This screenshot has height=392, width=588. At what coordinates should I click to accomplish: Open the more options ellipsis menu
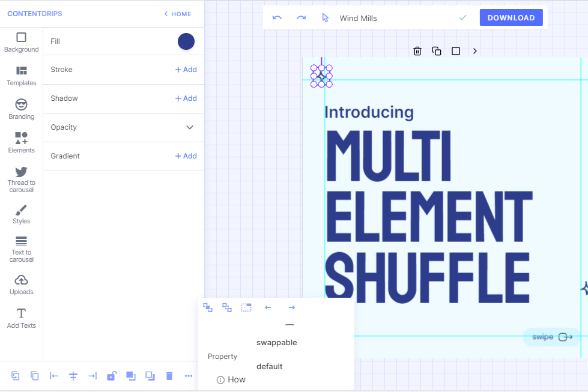click(x=189, y=376)
